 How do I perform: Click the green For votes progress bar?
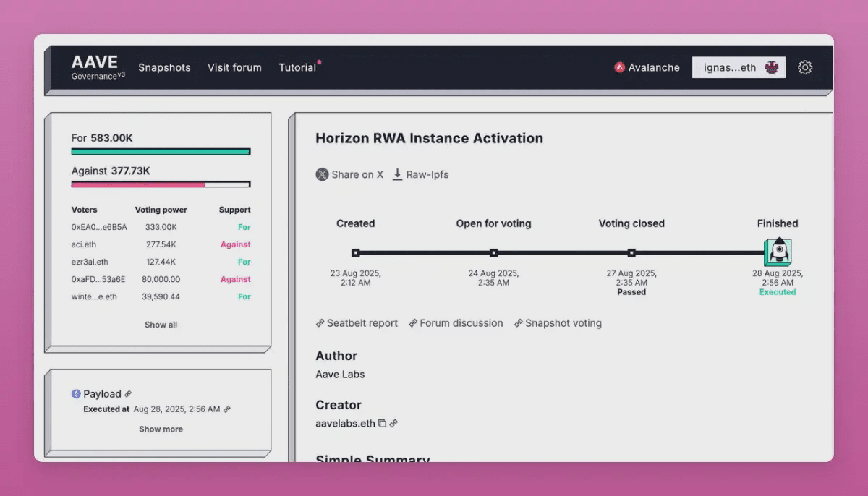(x=161, y=152)
